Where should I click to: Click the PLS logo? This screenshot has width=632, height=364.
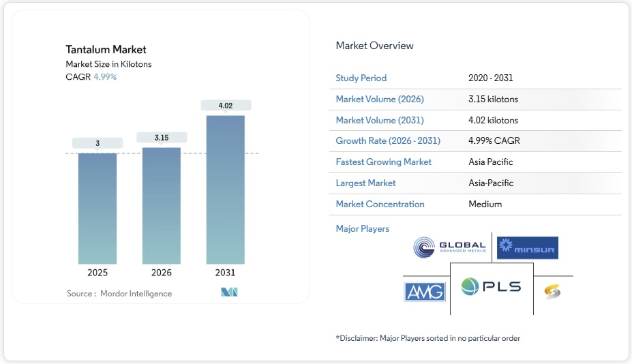click(x=491, y=287)
